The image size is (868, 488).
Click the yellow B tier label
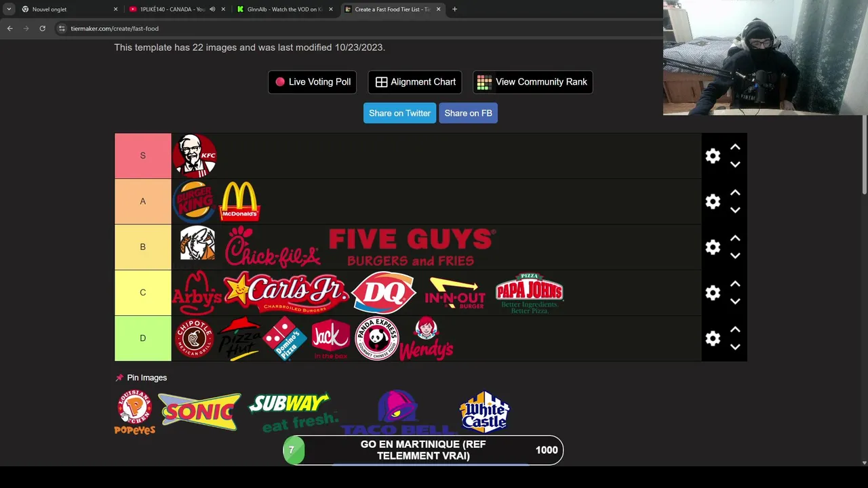[143, 247]
